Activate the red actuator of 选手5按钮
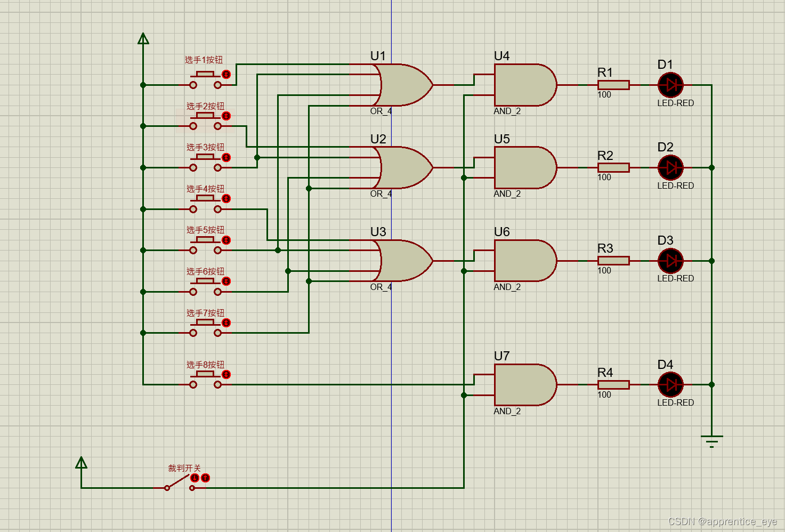The width and height of the screenshot is (785, 532). pos(226,240)
